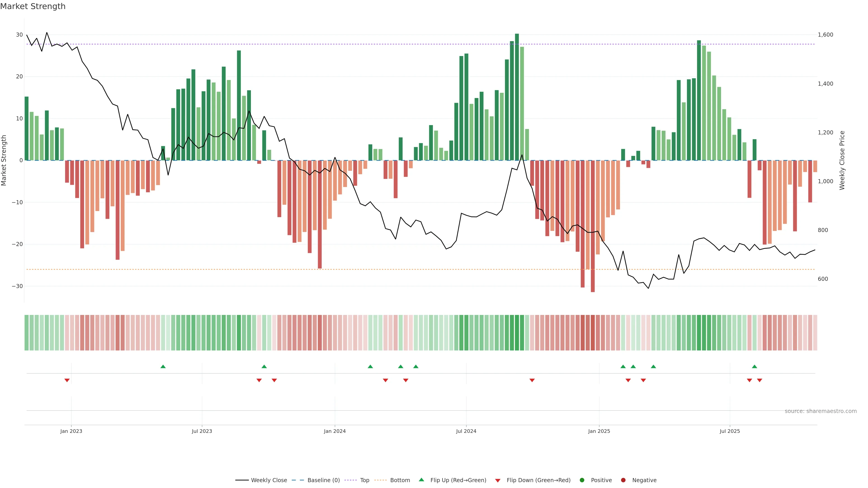Click the first red flip-down marker near Jan 2023
The image size is (868, 488).
tap(67, 380)
